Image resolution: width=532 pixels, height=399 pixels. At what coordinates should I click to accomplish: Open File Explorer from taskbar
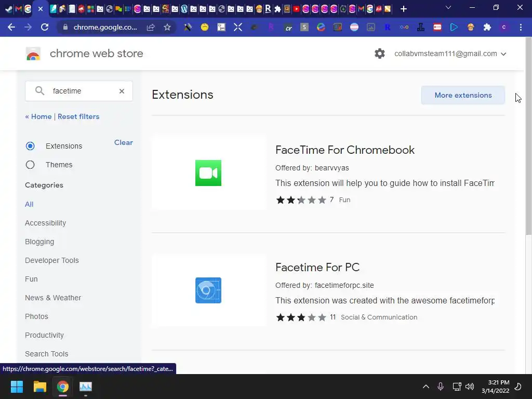[39, 387]
